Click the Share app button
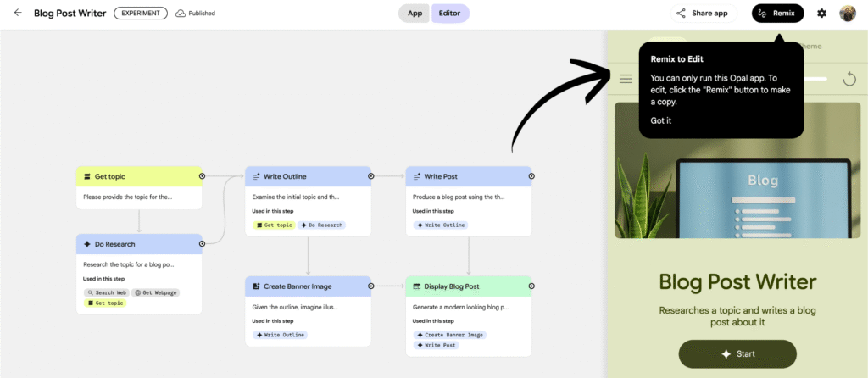 (x=703, y=13)
